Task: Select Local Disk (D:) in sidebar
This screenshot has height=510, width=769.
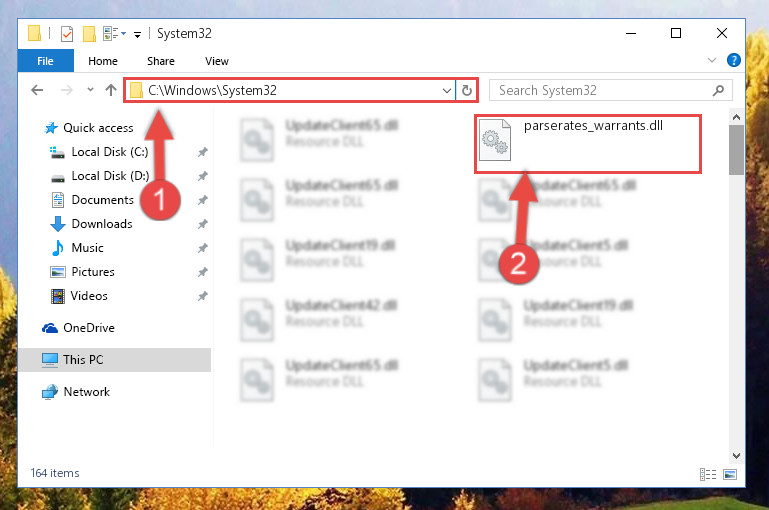Action: (110, 176)
